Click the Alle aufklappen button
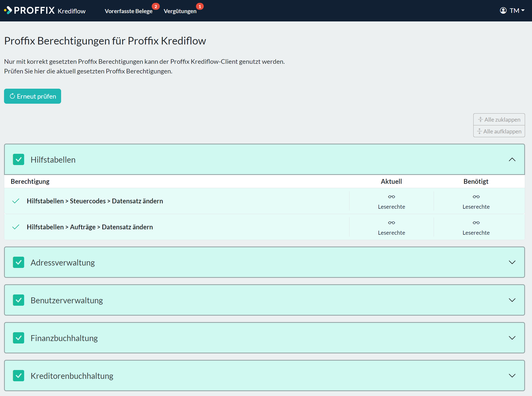Image resolution: width=532 pixels, height=396 pixels. (499, 131)
